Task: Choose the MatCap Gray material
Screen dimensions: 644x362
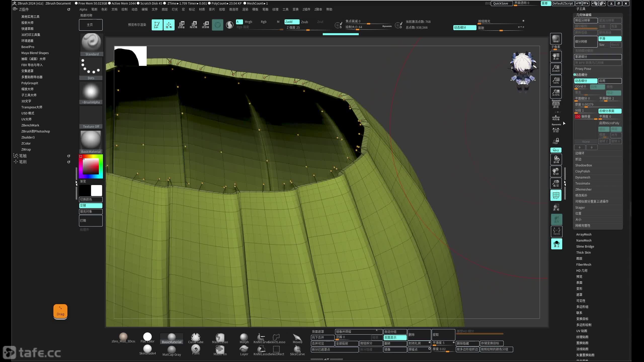Action: [x=172, y=351]
